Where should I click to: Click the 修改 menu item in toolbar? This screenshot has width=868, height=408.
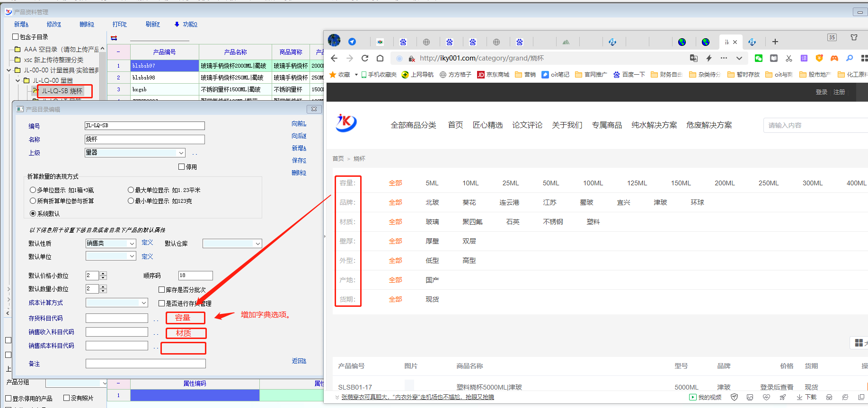coord(53,24)
